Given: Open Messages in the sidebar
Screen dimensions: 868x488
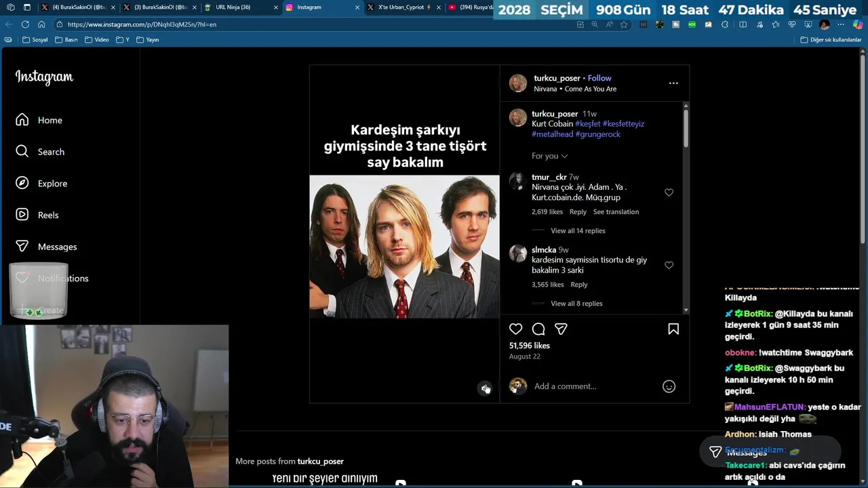Looking at the screenshot, I should 46,247.
